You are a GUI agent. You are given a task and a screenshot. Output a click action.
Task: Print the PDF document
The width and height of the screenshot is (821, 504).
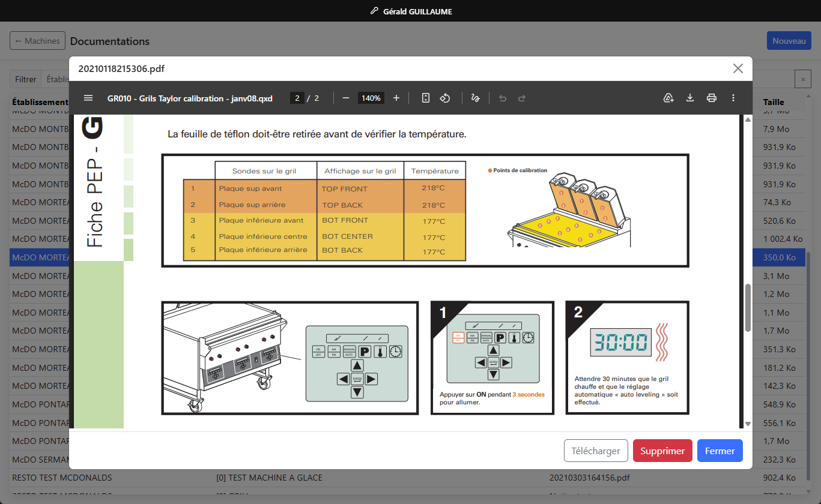(x=712, y=98)
